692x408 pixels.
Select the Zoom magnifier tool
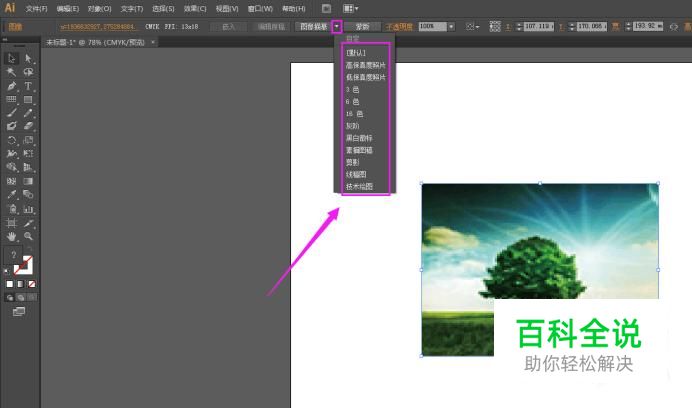28,236
